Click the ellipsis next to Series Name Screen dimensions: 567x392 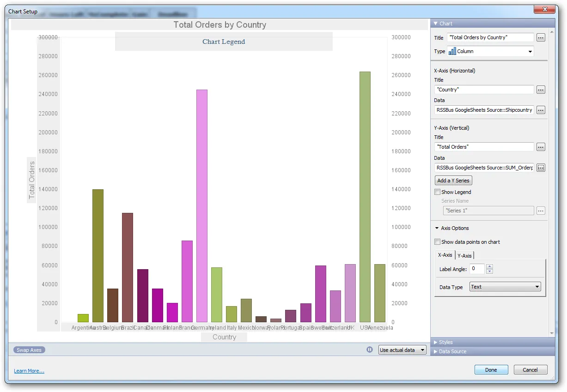pyautogui.click(x=540, y=211)
